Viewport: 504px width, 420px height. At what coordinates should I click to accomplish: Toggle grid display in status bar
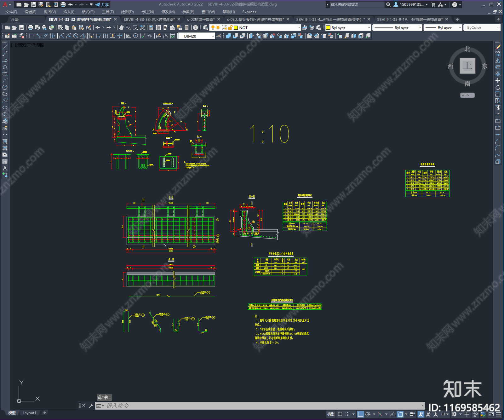(340, 414)
